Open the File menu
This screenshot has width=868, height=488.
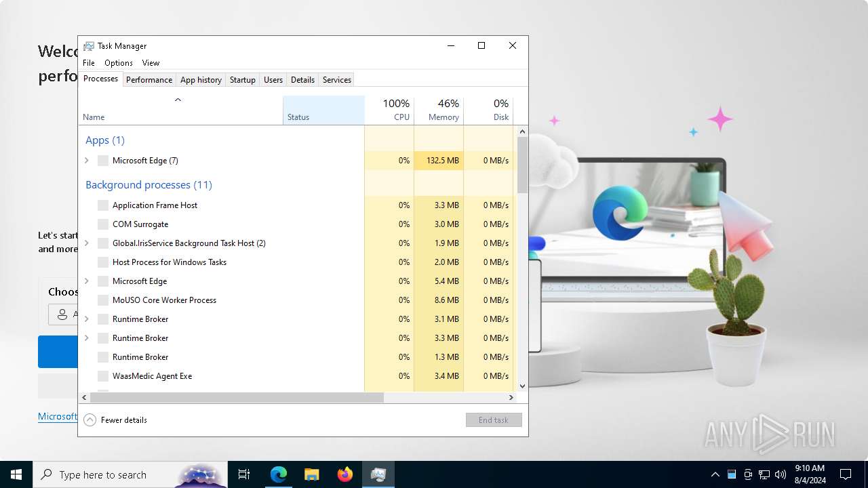89,63
